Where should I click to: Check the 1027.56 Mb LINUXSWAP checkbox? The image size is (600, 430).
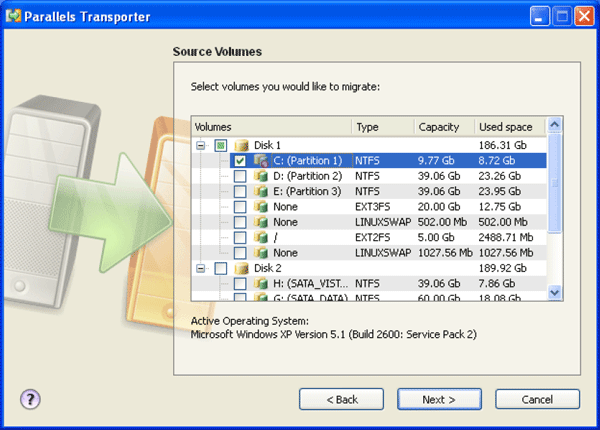click(x=240, y=253)
